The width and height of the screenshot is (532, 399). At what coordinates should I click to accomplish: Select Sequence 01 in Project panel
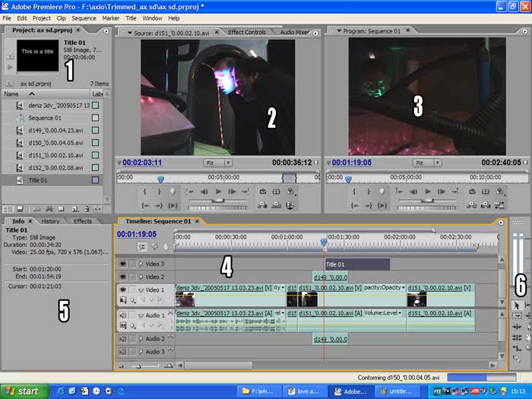click(x=45, y=118)
